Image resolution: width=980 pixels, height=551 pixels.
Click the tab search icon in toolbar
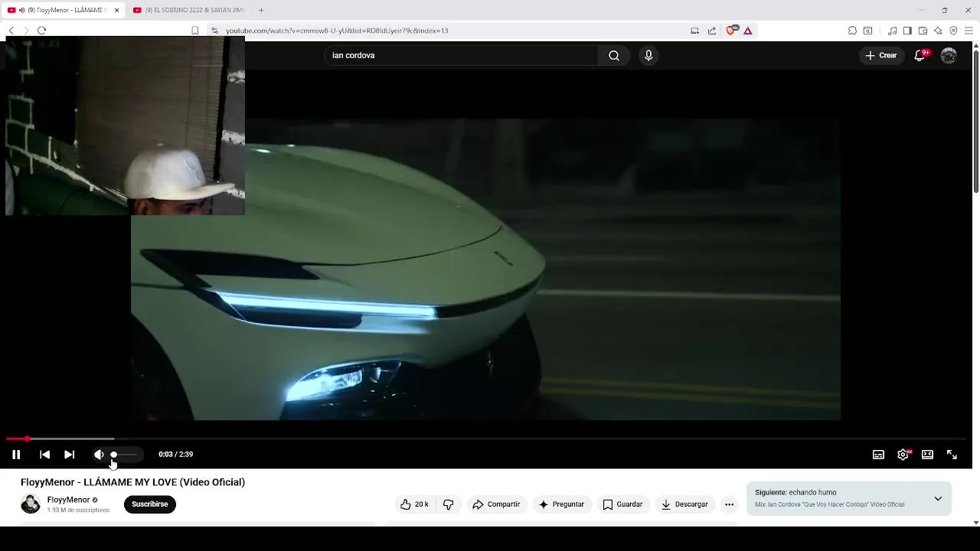tap(867, 31)
